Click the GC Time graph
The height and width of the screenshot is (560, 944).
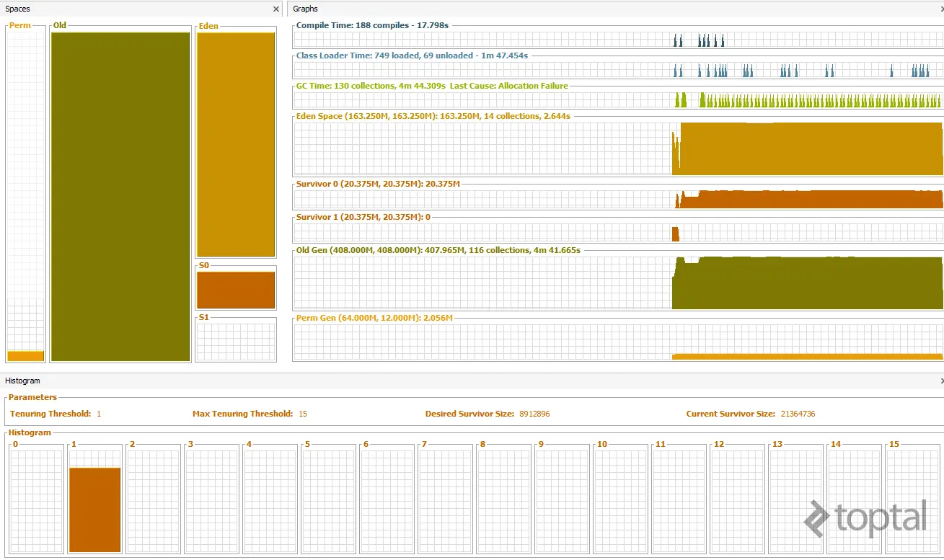(x=618, y=100)
